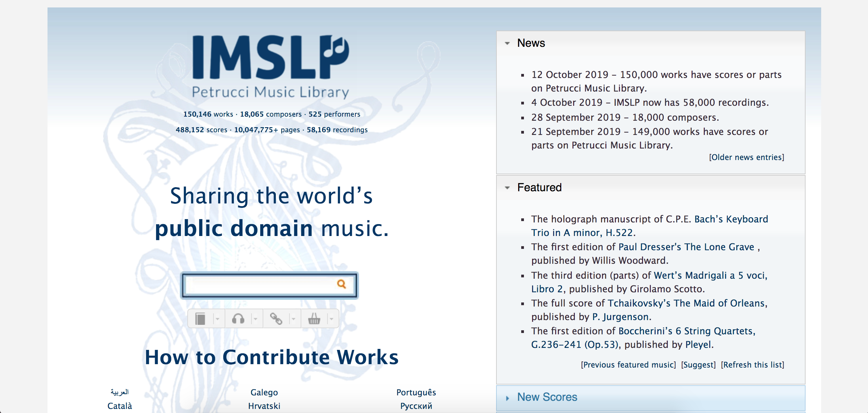Click the shopping basket icon
The height and width of the screenshot is (413, 868).
pos(314,319)
